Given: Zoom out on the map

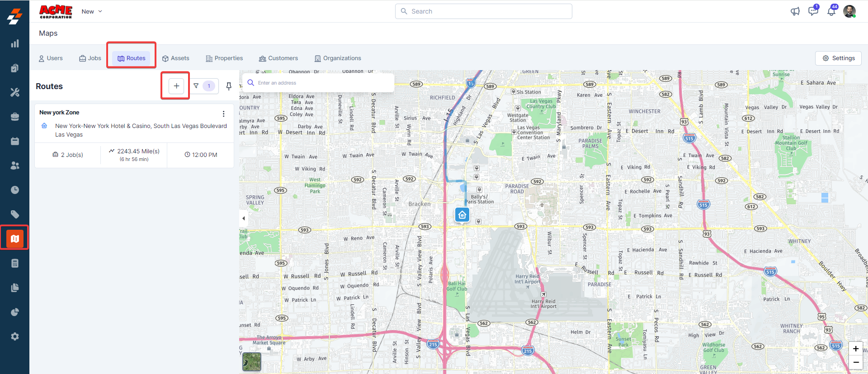Looking at the screenshot, I should (855, 362).
